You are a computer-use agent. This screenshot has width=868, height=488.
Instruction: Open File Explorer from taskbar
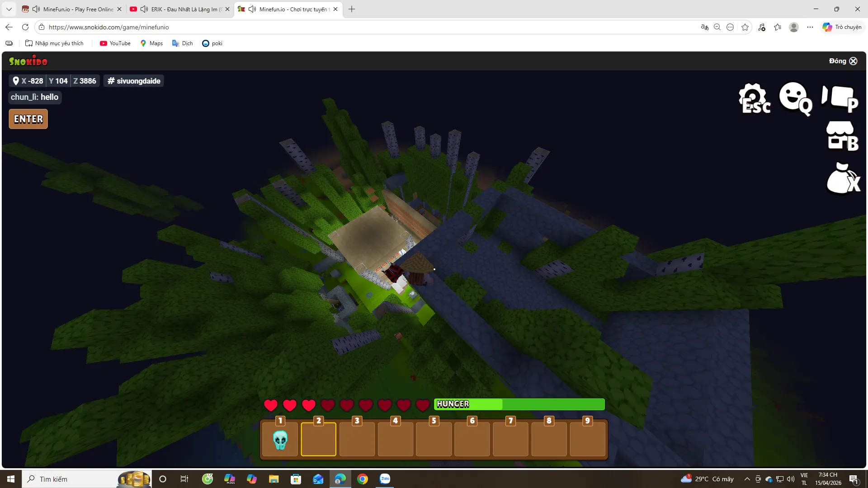(274, 479)
